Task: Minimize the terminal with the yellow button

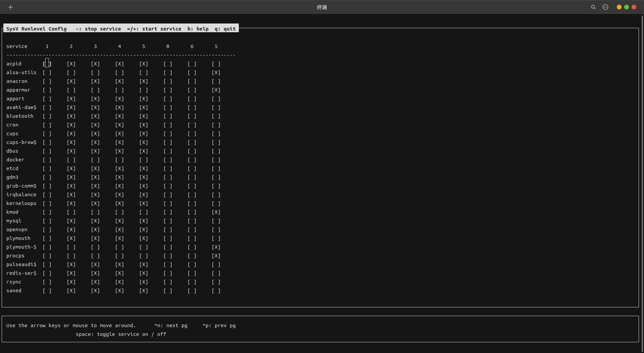Action: 619,7
